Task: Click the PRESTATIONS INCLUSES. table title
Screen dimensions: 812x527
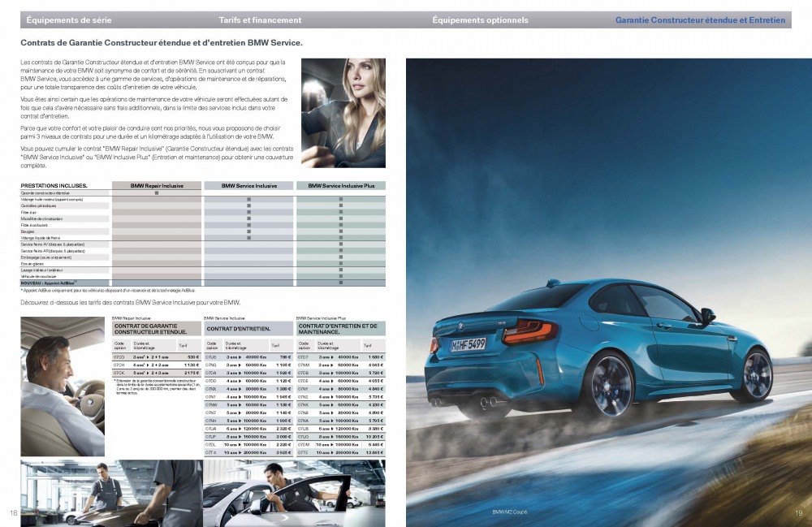Action: click(54, 185)
